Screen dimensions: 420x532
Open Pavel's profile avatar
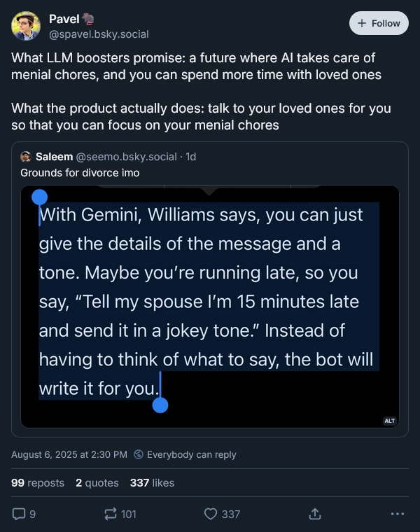pyautogui.click(x=26, y=26)
